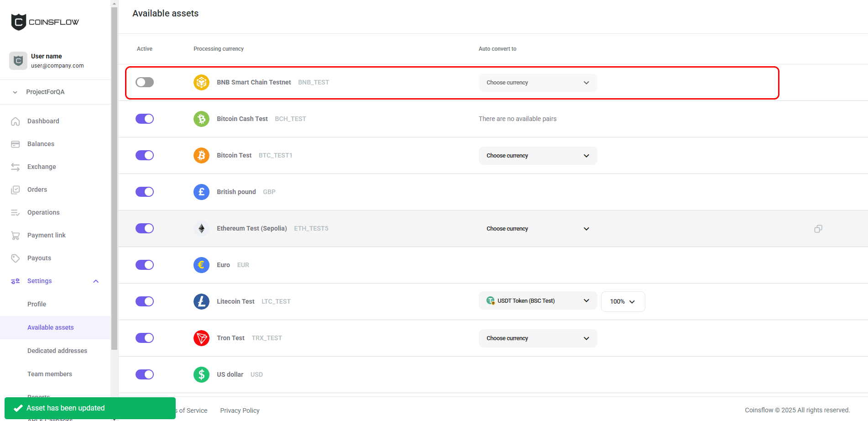Change USDT Token conversion for Litecoin Test
The image size is (868, 421).
pyautogui.click(x=538, y=300)
